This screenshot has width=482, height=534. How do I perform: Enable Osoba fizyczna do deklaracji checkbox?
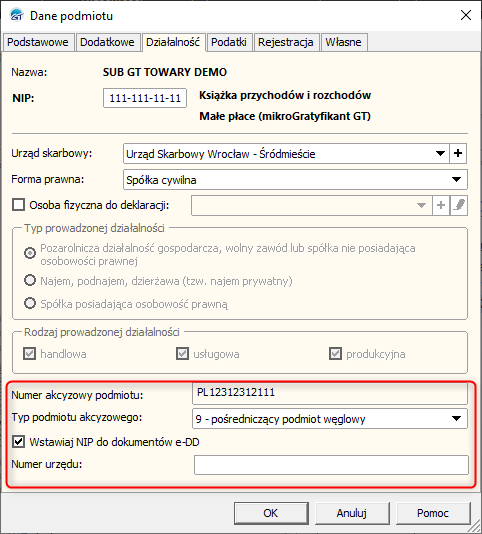pyautogui.click(x=18, y=205)
